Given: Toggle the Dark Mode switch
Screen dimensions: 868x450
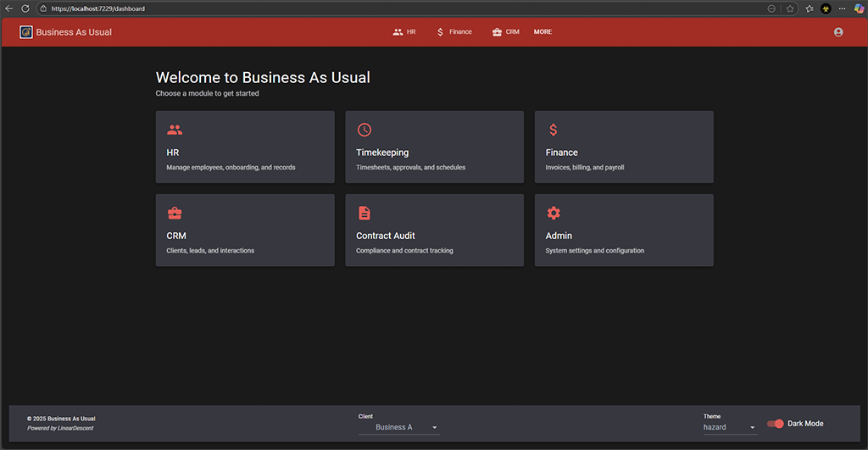Looking at the screenshot, I should (775, 424).
